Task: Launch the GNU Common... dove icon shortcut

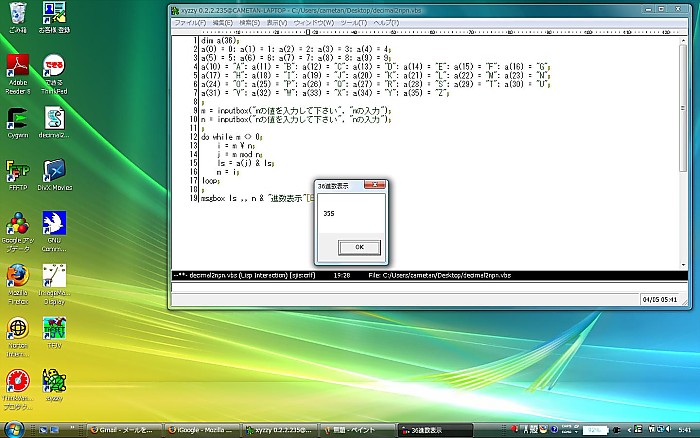Action: point(54,232)
